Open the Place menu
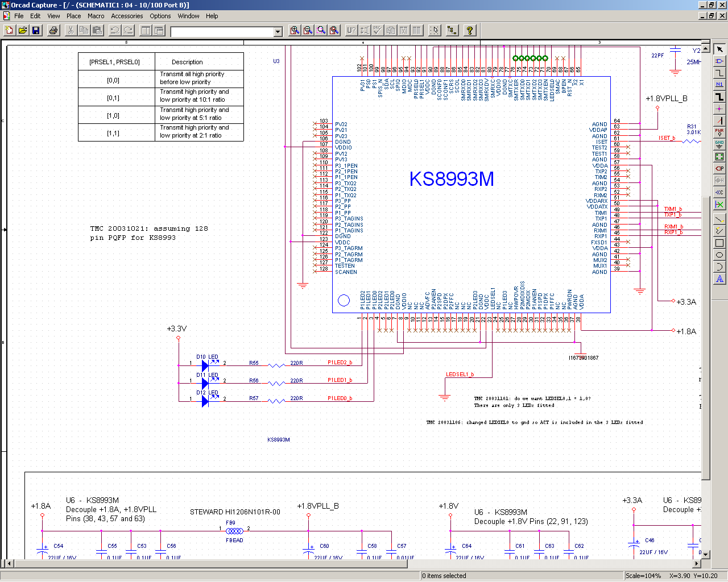Screen dimensions: 728x582 pyautogui.click(x=73, y=16)
